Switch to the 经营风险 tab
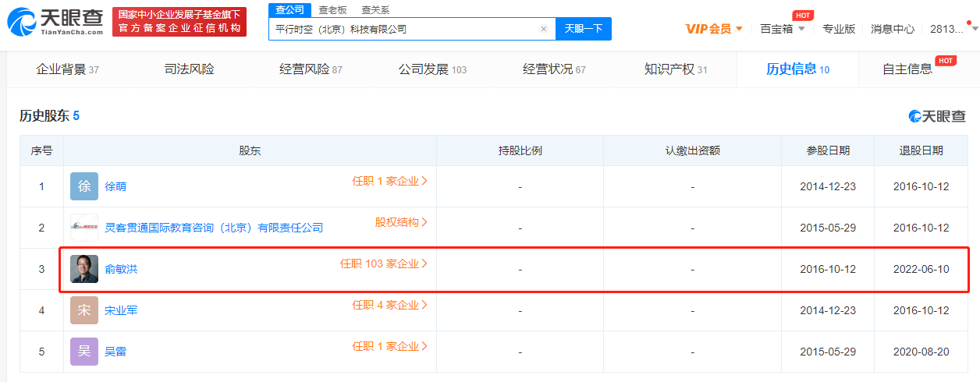 point(311,69)
